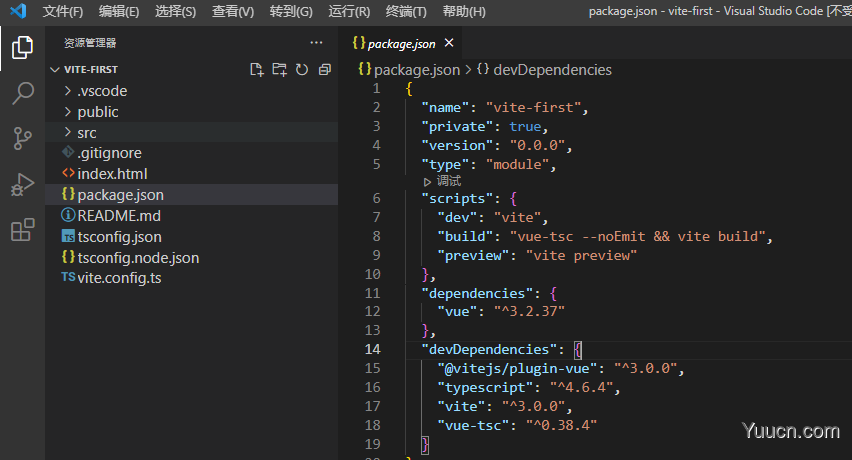Click the "@vitejs/plugin-vue" key
This screenshot has height=460, width=852.
pyautogui.click(x=517, y=368)
